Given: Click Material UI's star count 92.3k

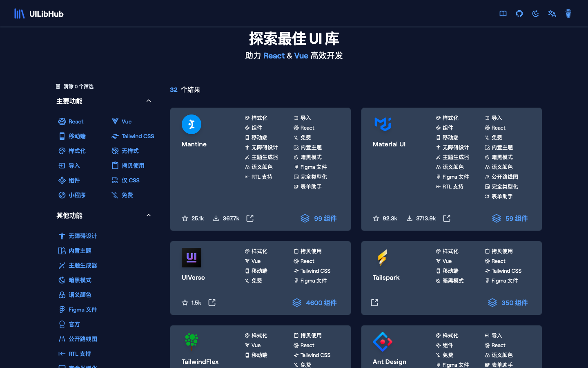Looking at the screenshot, I should [385, 218].
